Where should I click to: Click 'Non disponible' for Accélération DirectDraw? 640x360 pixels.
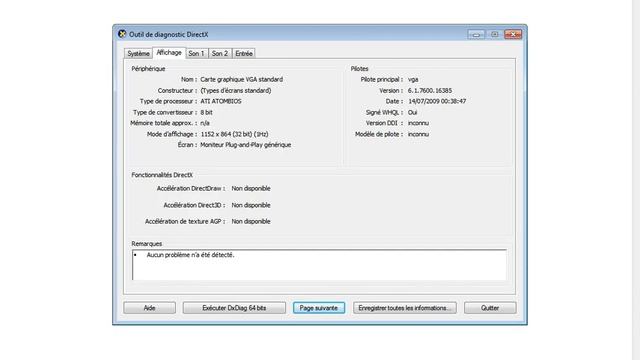point(251,188)
